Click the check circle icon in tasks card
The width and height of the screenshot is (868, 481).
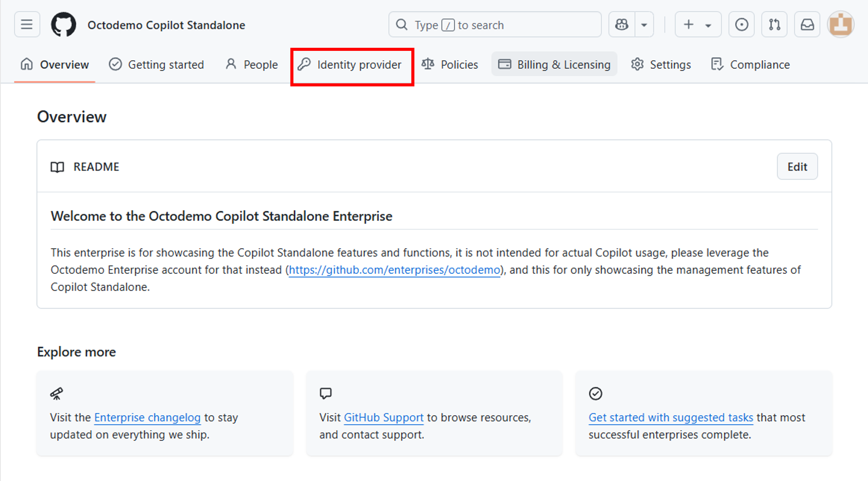(x=595, y=393)
